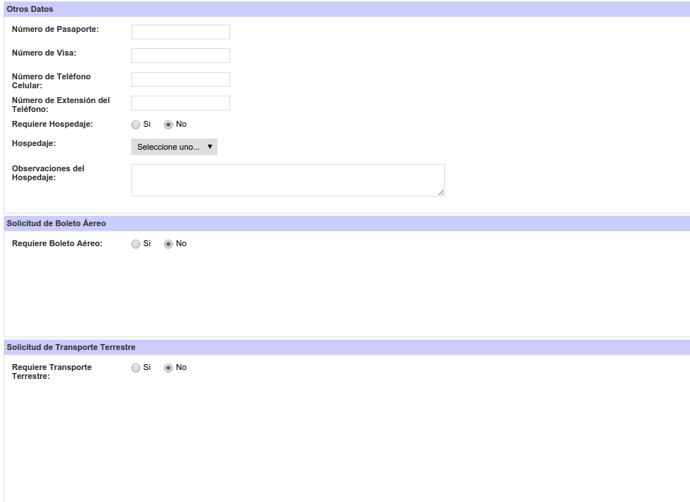Select Si for Requiere Boleto Aéreo
Image resolution: width=690 pixels, height=502 pixels.
pyautogui.click(x=136, y=243)
